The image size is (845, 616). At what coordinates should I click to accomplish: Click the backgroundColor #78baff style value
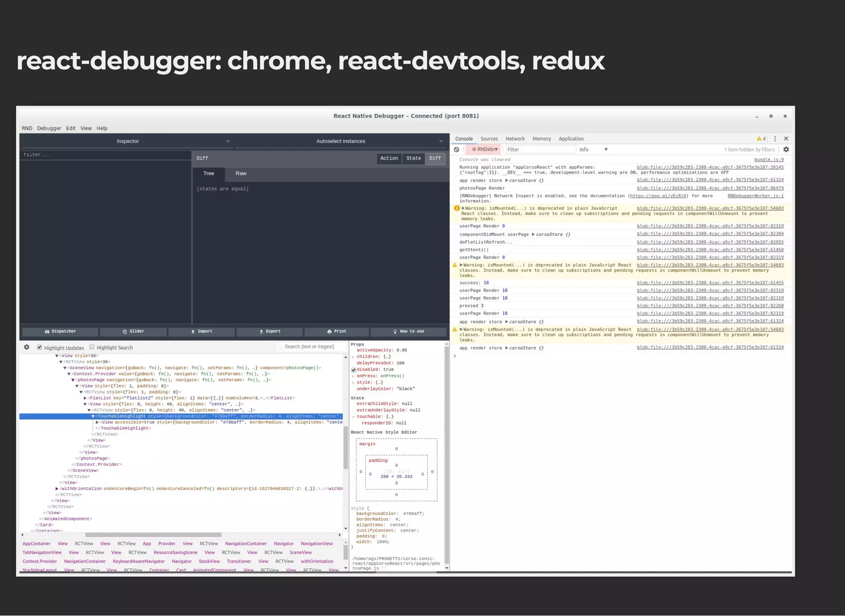tap(413, 514)
